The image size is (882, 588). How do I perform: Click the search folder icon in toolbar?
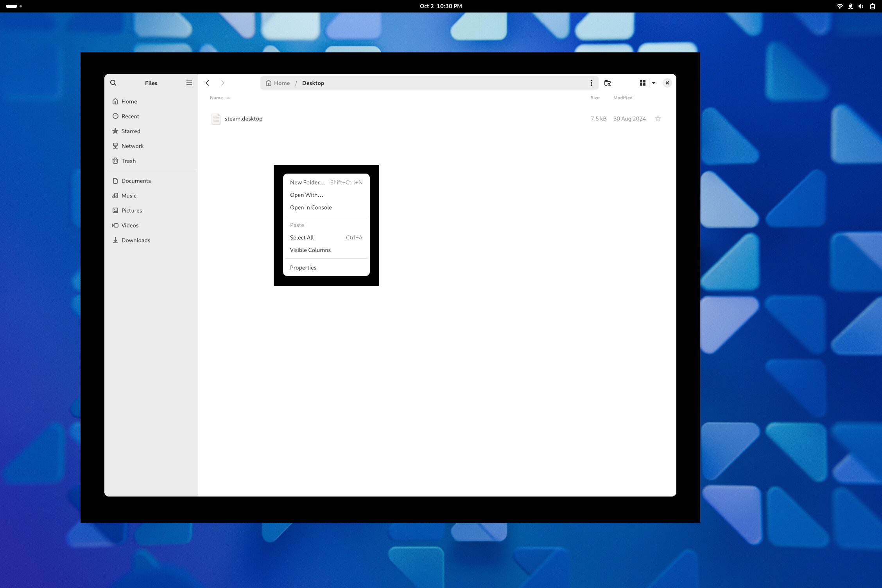click(x=608, y=83)
